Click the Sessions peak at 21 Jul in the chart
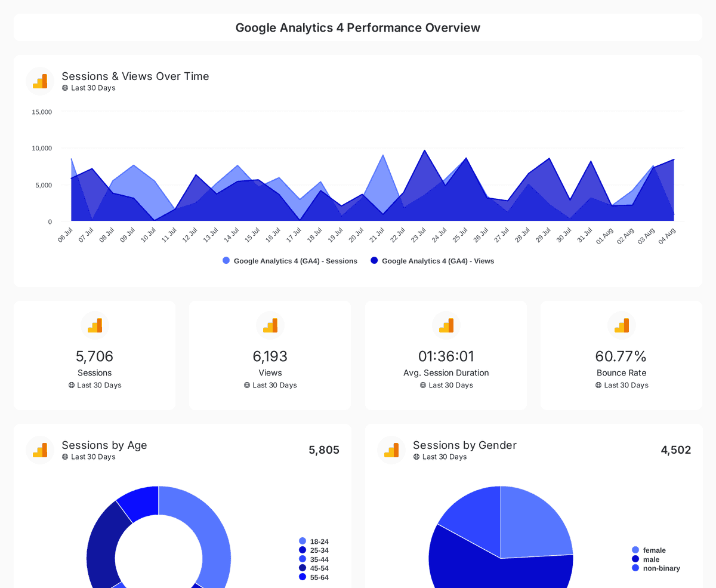 383,155
